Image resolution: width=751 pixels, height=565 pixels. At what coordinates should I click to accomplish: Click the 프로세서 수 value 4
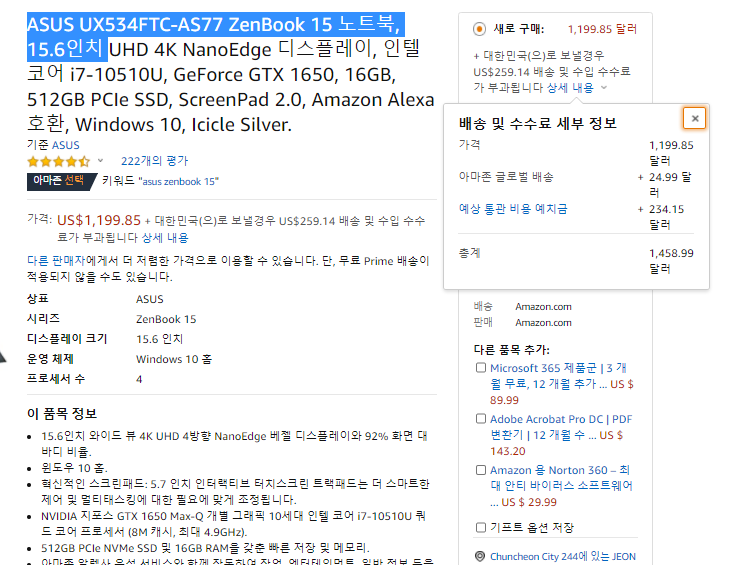pos(139,379)
